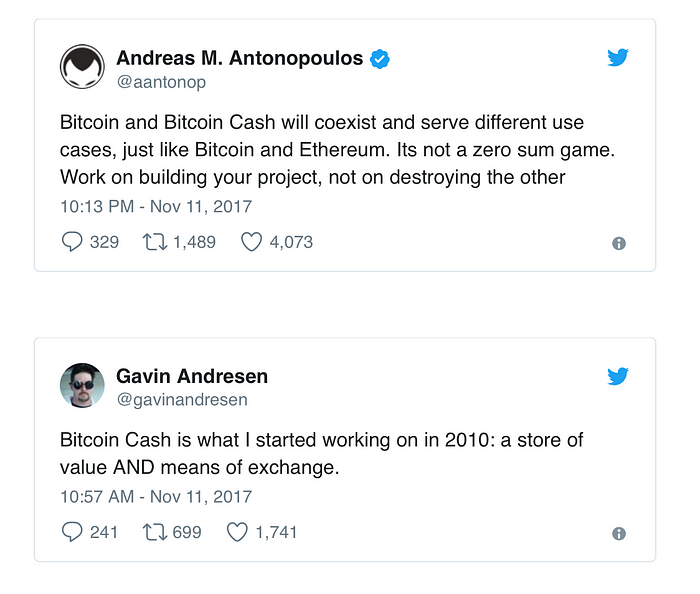The image size is (700, 594).
Task: Open info icon on Andreas's tweet
Action: point(619,243)
